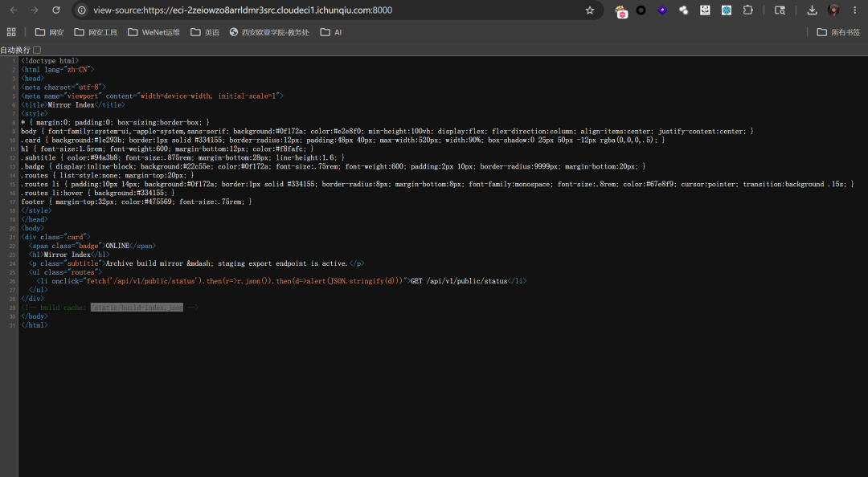Image resolution: width=868 pixels, height=477 pixels.
Task: Click the URL address bar
Action: click(332, 10)
